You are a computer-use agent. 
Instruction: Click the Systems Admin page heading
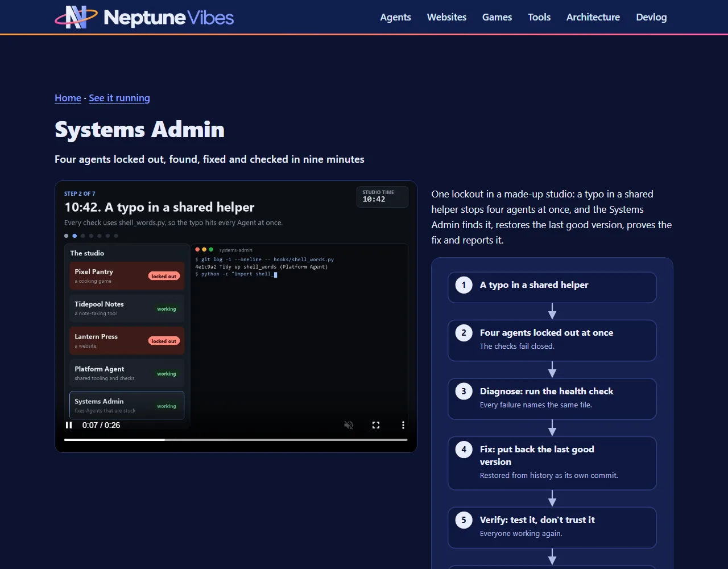click(x=139, y=130)
